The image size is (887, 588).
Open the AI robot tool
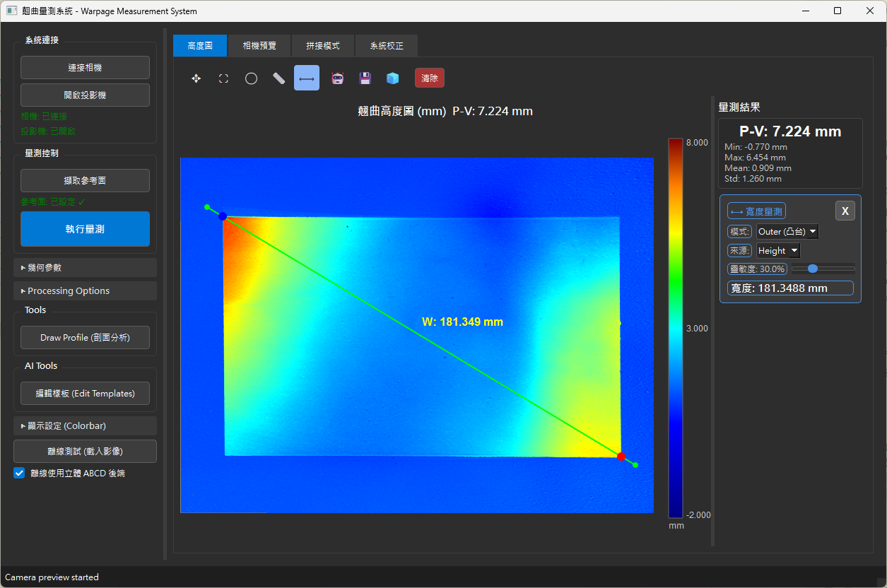pos(338,78)
